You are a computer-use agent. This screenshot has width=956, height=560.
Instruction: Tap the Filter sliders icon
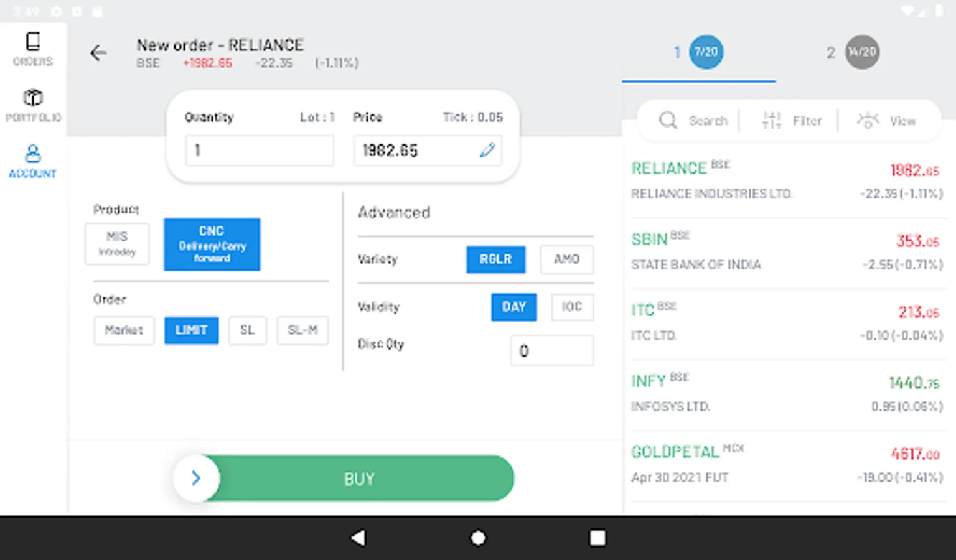pyautogui.click(x=772, y=120)
